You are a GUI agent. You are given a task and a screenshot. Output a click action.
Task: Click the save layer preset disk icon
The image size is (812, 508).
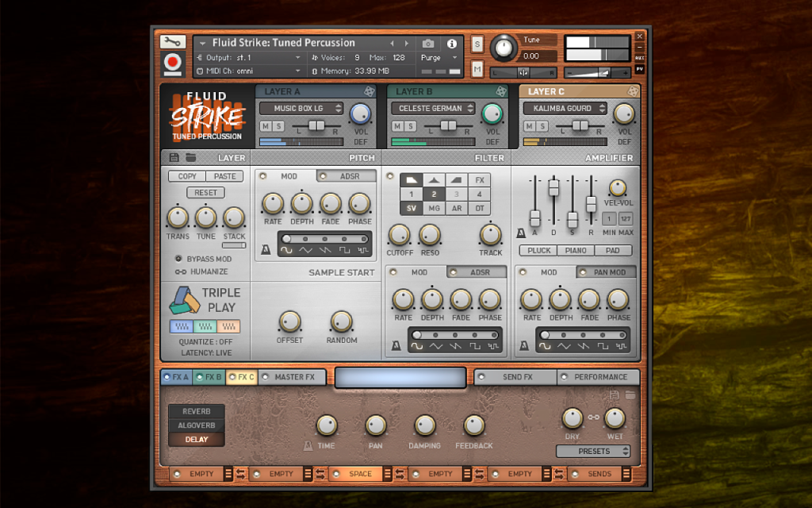pyautogui.click(x=174, y=158)
